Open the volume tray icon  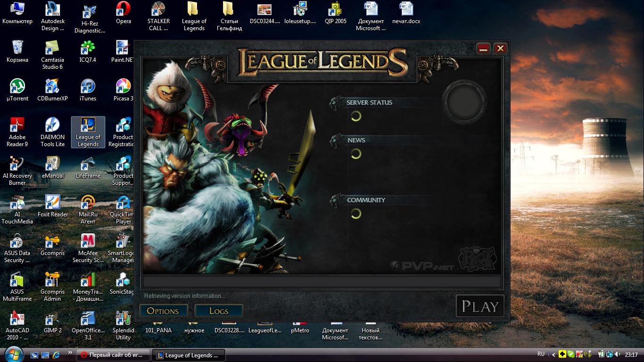tap(618, 354)
